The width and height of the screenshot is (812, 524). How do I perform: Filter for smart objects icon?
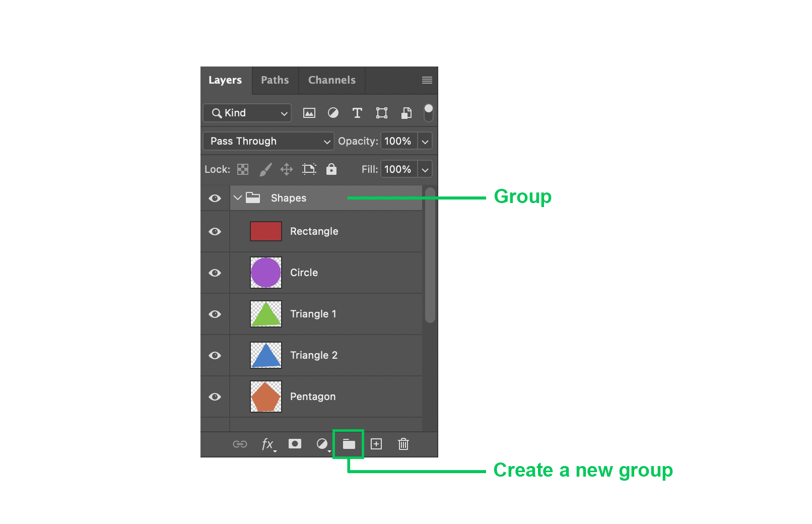(x=407, y=113)
